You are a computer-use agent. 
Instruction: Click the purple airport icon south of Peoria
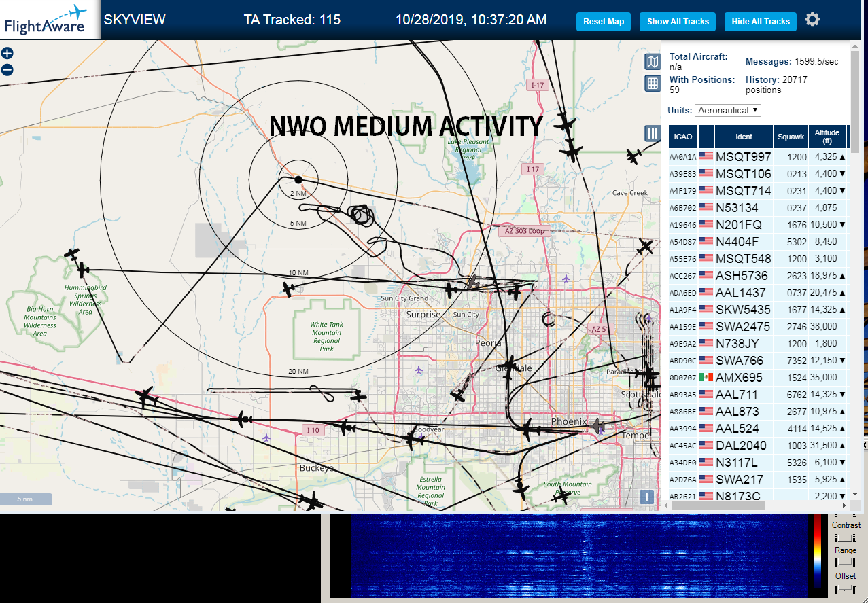coord(418,370)
